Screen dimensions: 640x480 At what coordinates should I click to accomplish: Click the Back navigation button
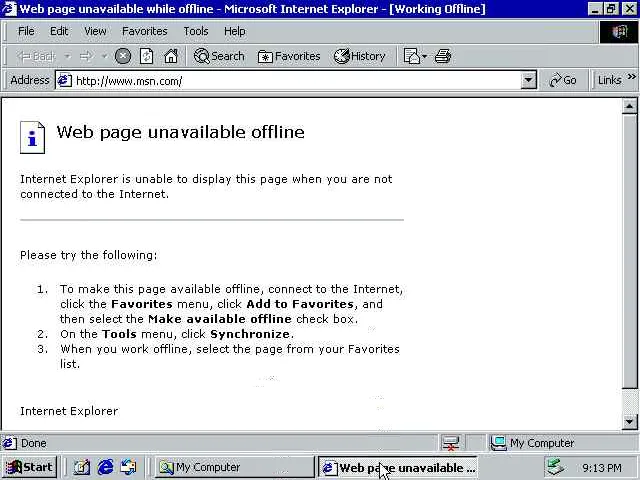pyautogui.click(x=36, y=56)
